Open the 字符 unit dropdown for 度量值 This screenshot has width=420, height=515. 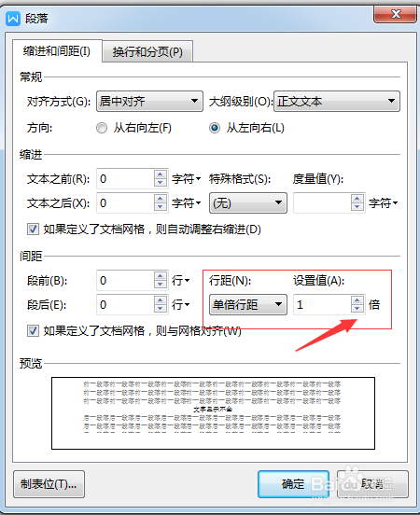pyautogui.click(x=384, y=203)
